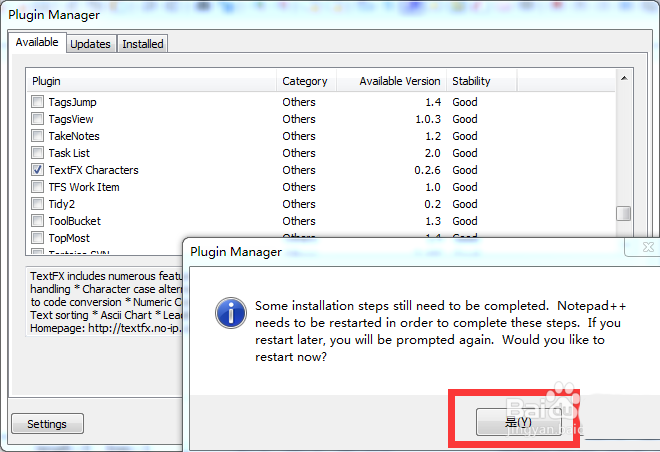Screen dimensions: 660x452
Task: Click the Others category of TakeNotes
Action: [x=299, y=136]
